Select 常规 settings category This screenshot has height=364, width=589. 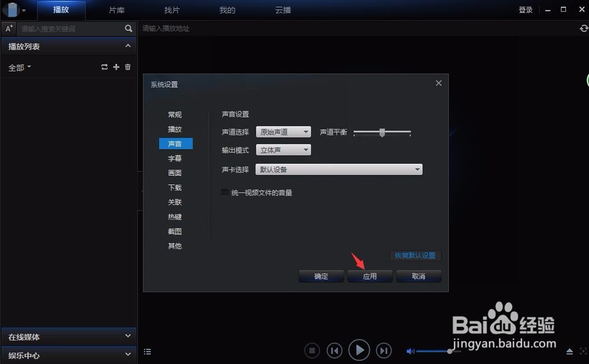pos(175,115)
